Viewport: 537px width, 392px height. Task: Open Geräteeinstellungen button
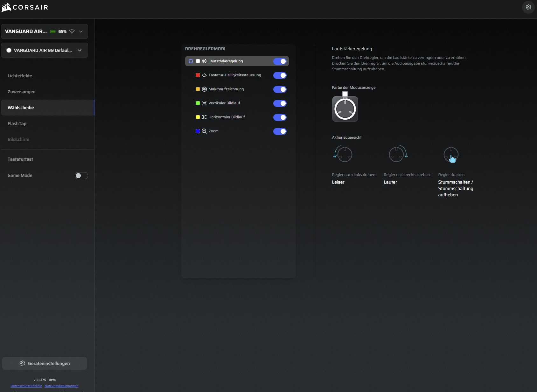(x=45, y=363)
